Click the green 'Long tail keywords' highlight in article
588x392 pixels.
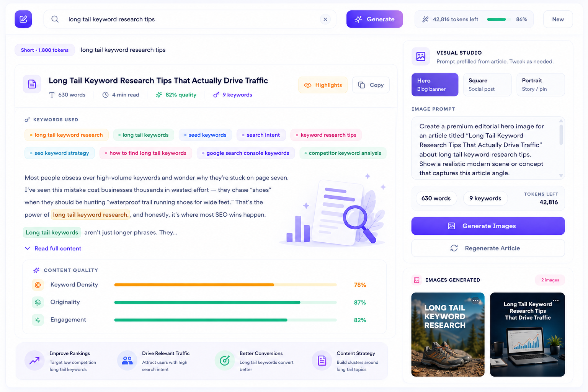point(52,232)
